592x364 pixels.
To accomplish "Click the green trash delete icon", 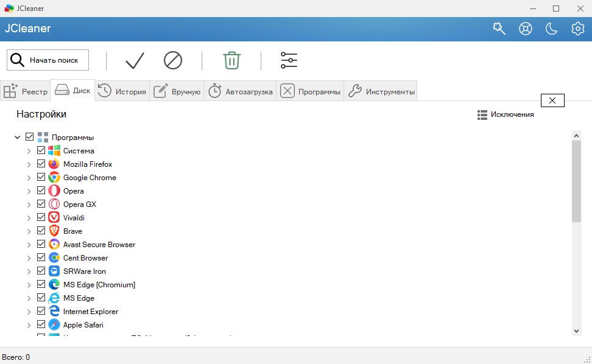I will tap(232, 60).
